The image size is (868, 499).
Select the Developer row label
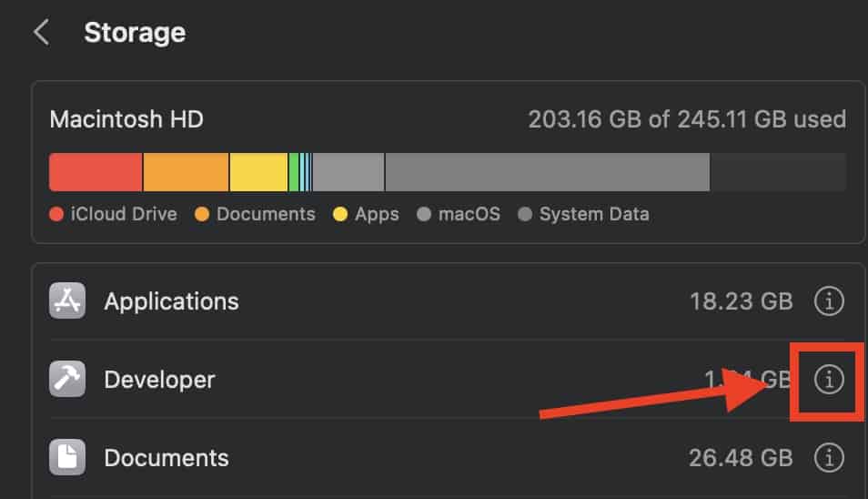159,380
